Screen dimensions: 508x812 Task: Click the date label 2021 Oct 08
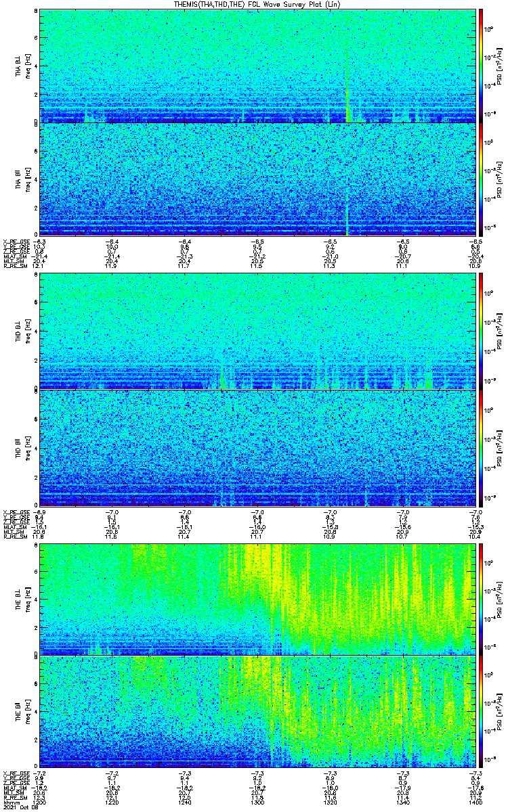(20, 807)
